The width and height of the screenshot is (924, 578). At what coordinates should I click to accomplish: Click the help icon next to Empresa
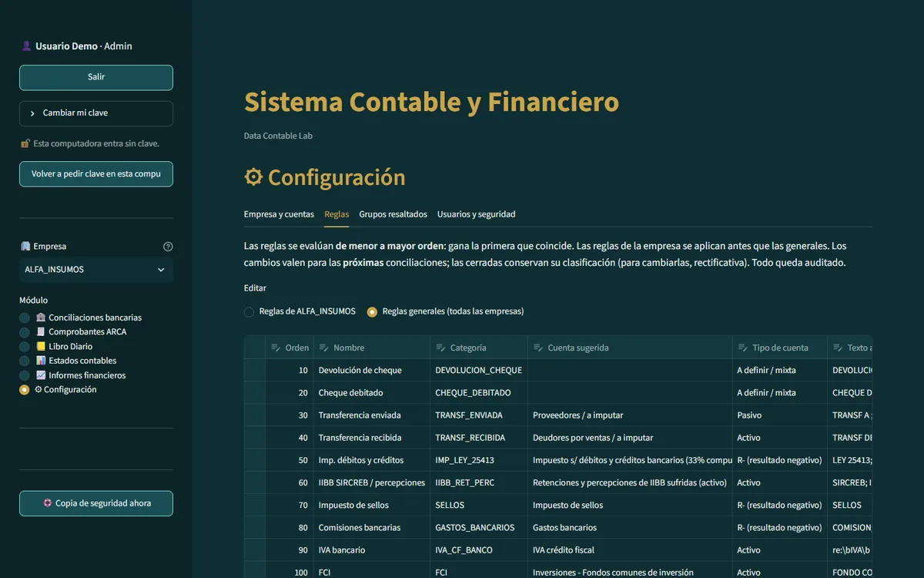[x=168, y=247]
